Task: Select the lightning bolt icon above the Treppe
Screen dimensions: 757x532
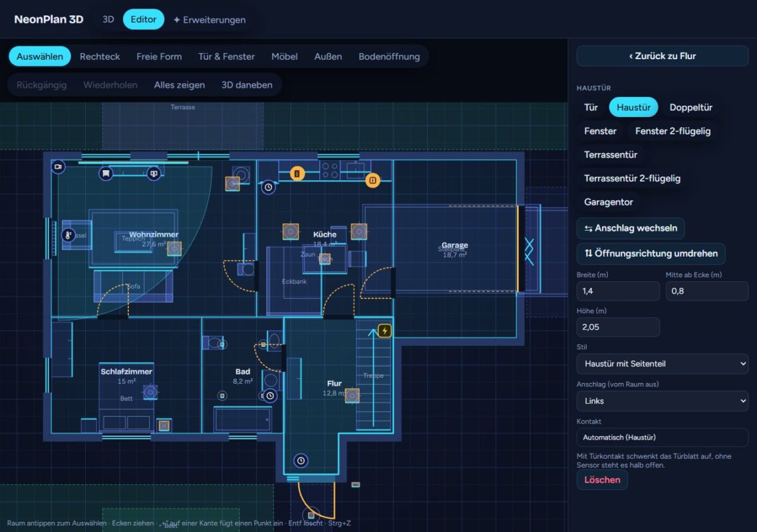Action: pyautogui.click(x=384, y=331)
